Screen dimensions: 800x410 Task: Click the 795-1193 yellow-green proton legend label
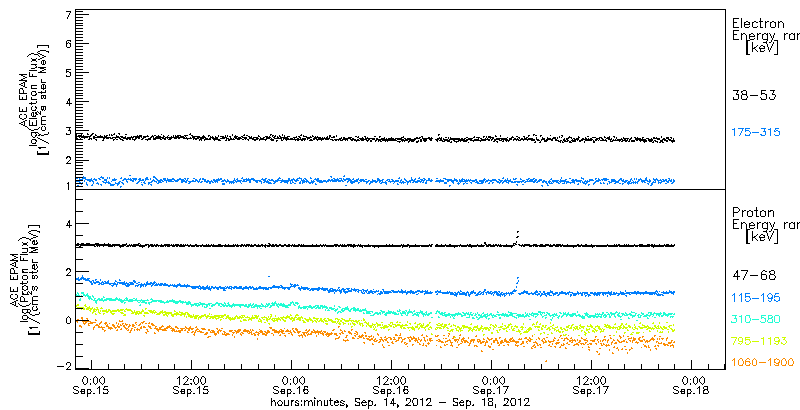coord(759,341)
